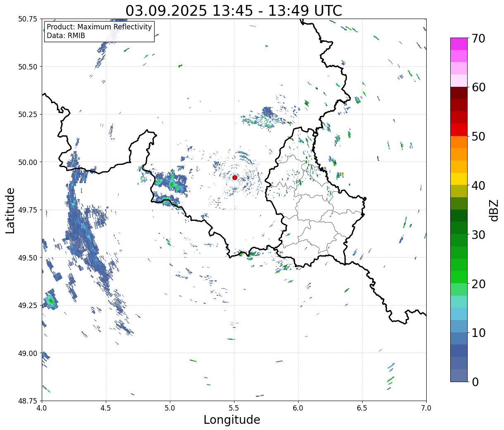Click the colorbar tick label 10
Image resolution: width=504 pixels, height=430 pixels.
pyautogui.click(x=478, y=332)
